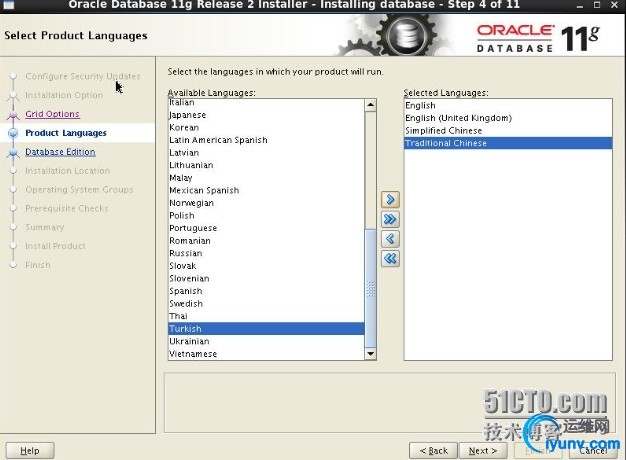626x460 pixels.
Task: Click the Available Languages scrollbar thumb
Action: coord(370,288)
